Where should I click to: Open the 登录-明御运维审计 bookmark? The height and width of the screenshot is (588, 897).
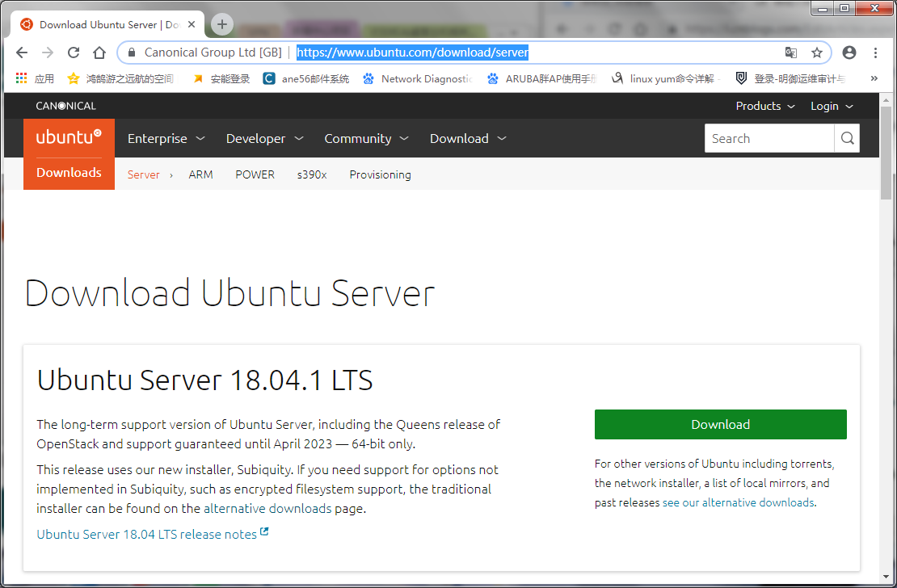790,78
